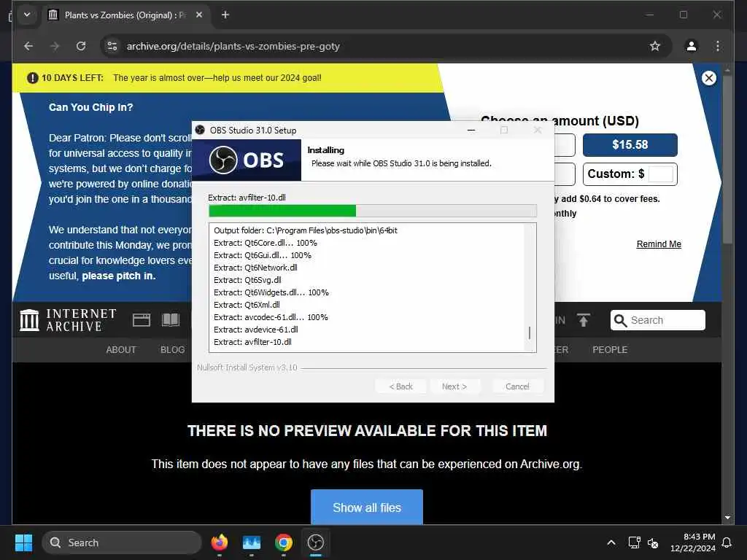The image size is (747, 560).
Task: Choose the $15.58 donation amount
Action: (630, 145)
